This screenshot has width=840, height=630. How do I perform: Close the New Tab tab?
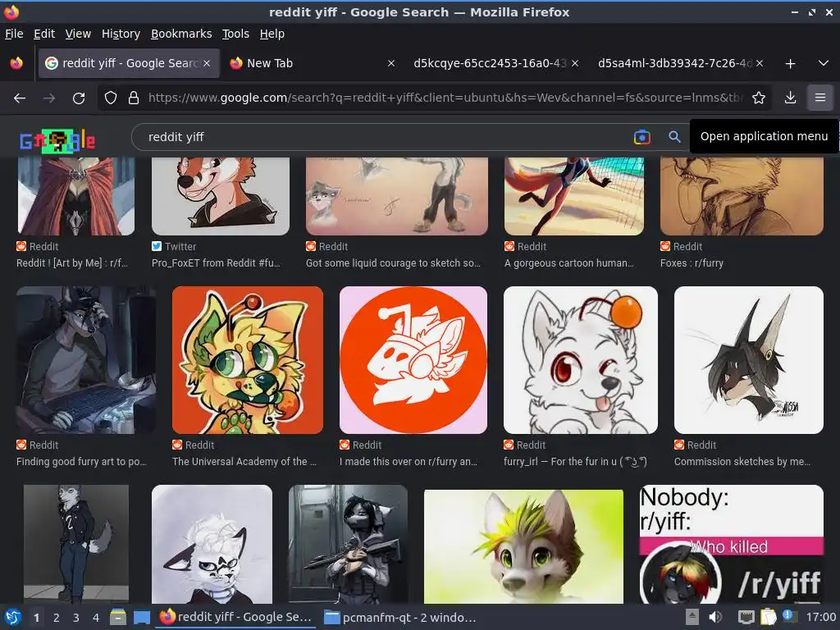point(391,63)
